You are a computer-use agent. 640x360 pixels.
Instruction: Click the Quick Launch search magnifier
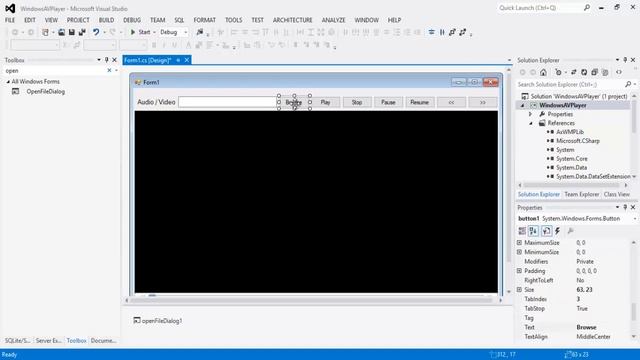[587, 8]
